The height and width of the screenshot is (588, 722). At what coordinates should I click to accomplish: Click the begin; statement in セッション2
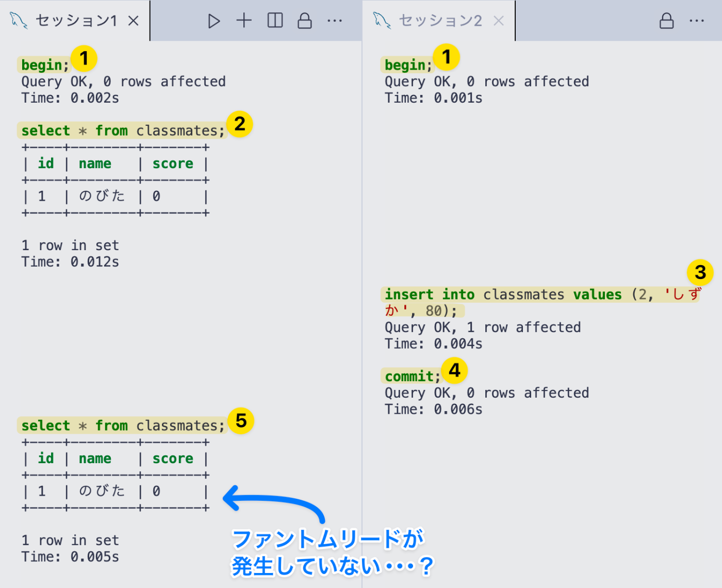coord(408,65)
